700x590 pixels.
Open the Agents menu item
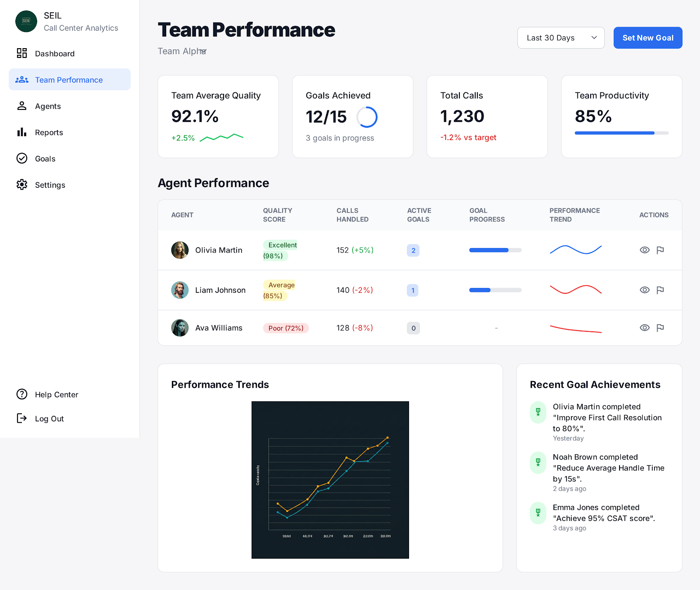point(48,106)
